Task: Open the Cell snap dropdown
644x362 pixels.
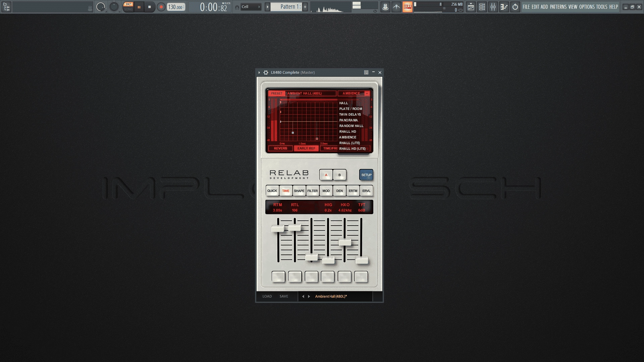Action: (x=251, y=7)
